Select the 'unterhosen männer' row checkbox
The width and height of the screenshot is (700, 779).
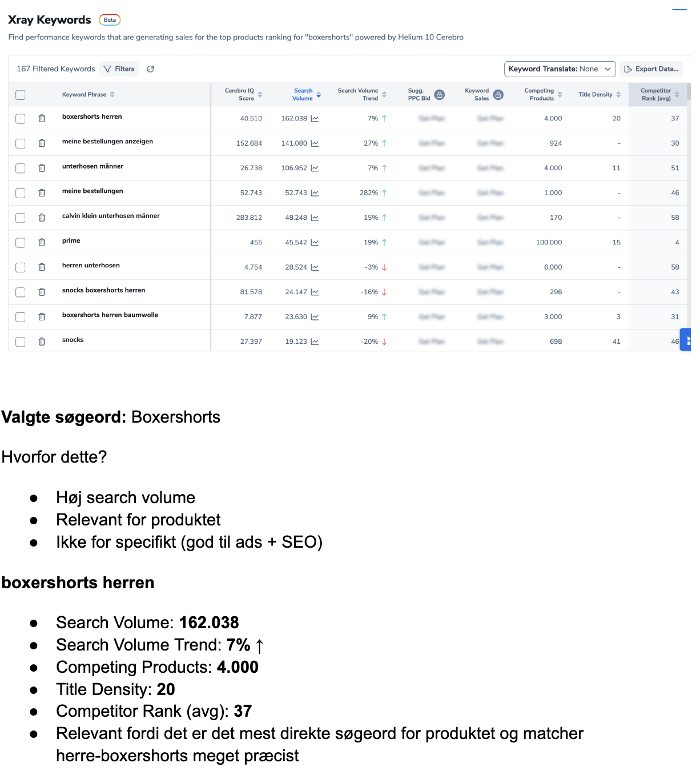[21, 168]
